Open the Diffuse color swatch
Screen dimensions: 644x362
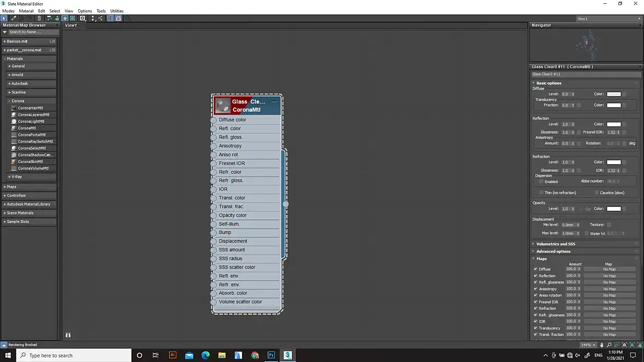[x=614, y=94]
